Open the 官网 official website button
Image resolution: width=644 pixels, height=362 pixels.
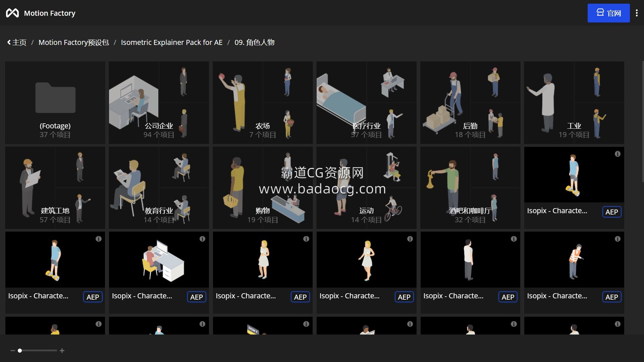pos(608,13)
